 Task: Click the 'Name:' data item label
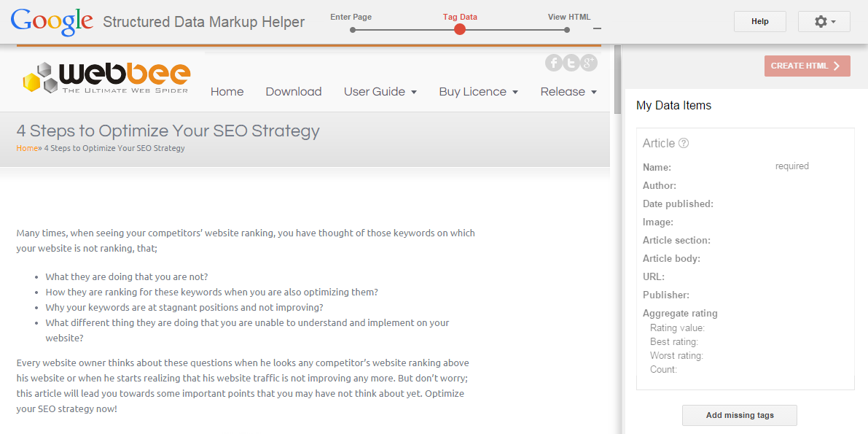coord(657,167)
